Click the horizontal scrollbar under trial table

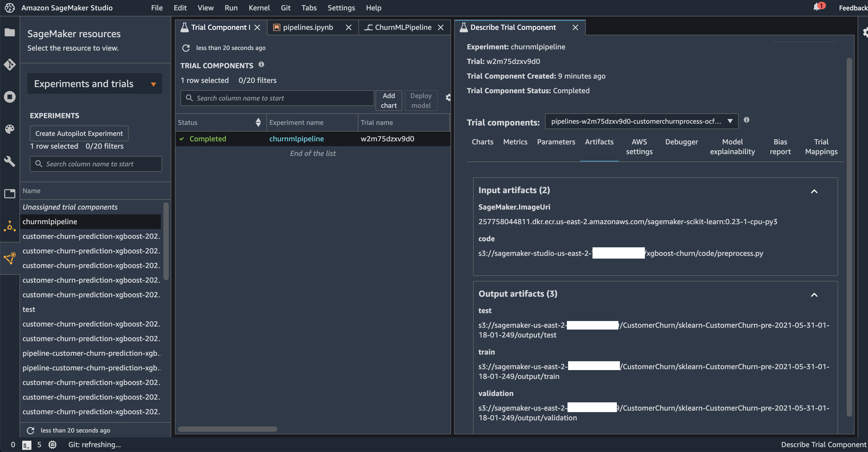227,429
